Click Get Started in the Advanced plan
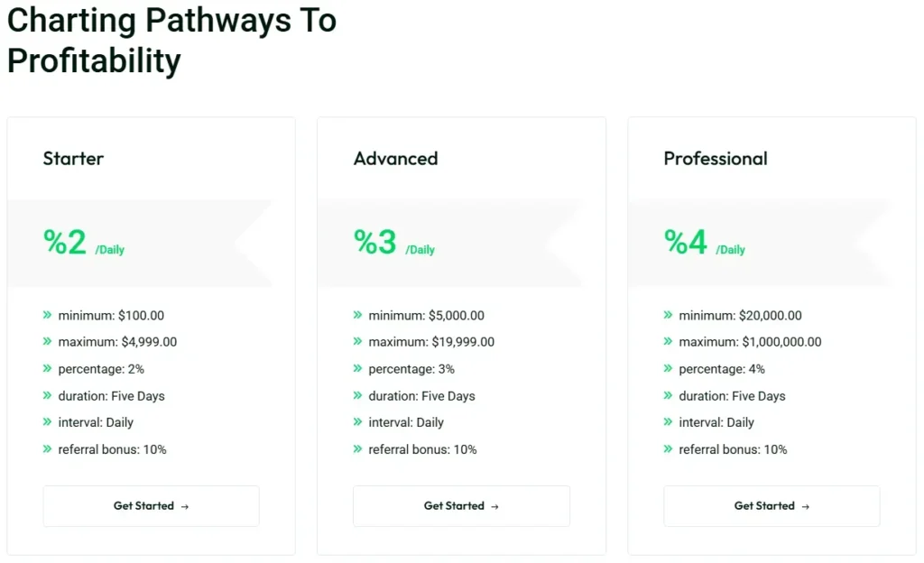 pyautogui.click(x=461, y=506)
